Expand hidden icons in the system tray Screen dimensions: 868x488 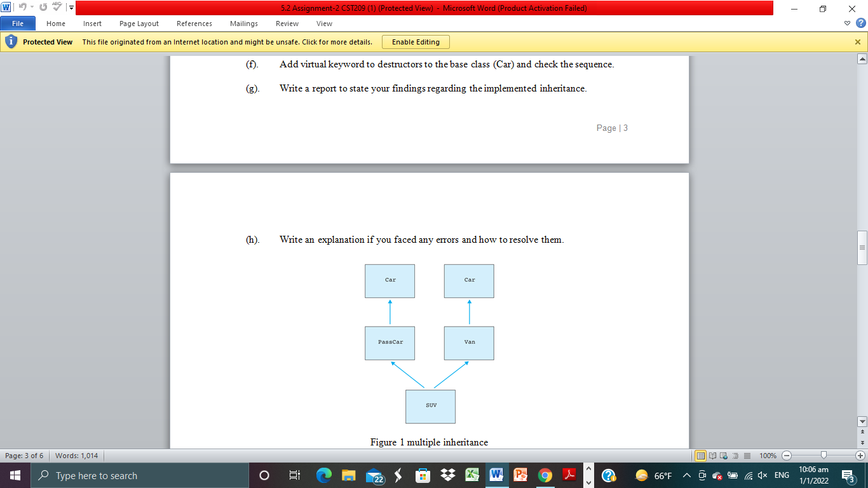(686, 475)
